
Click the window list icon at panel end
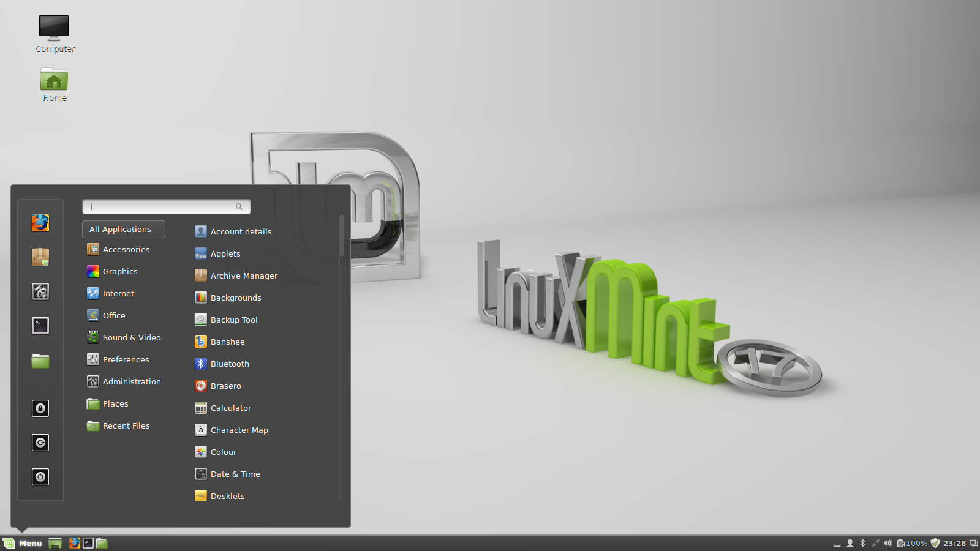[x=973, y=543]
